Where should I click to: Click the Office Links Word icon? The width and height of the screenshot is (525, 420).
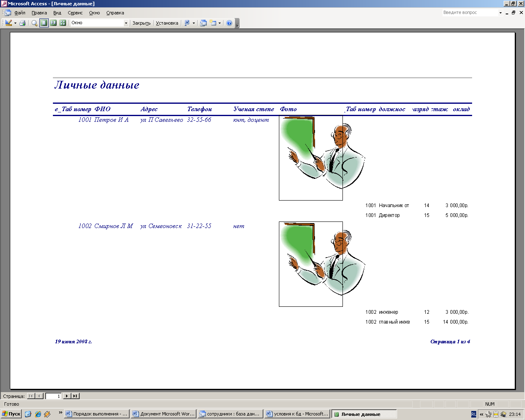click(187, 23)
